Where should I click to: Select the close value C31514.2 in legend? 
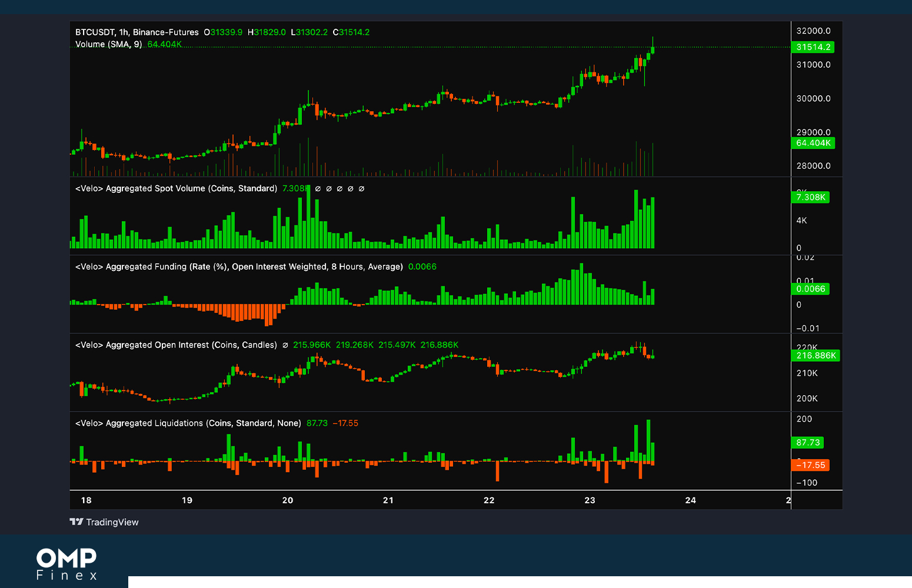[x=351, y=32]
